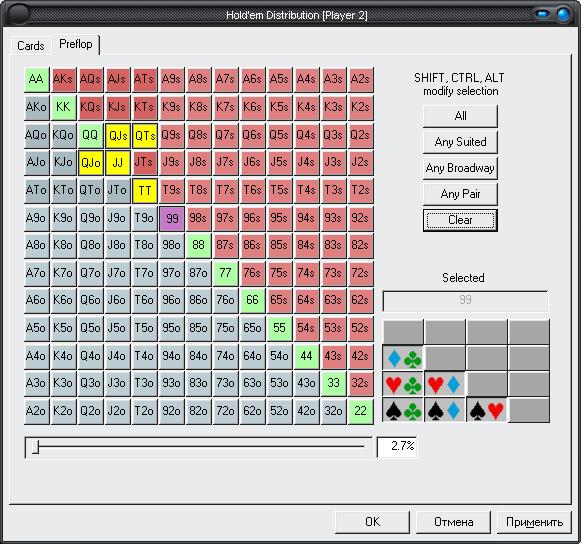Select the spade-heart suit combination
Image resolution: width=582 pixels, height=549 pixels.
(487, 411)
